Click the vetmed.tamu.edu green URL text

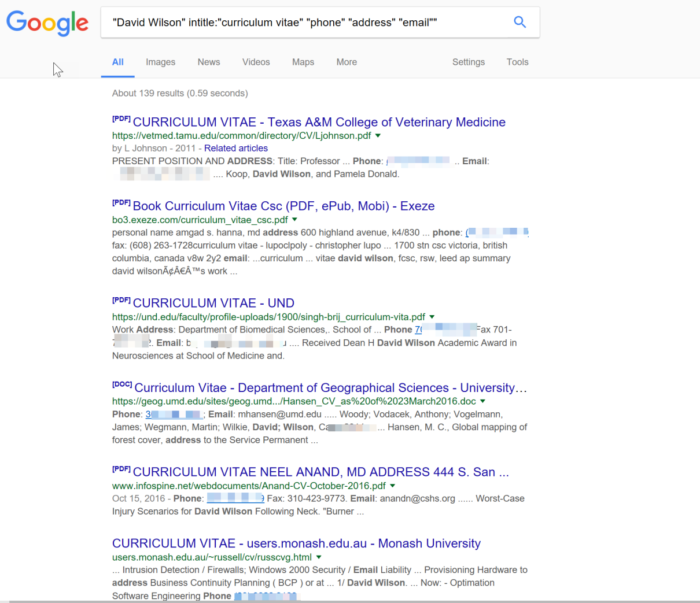(242, 136)
